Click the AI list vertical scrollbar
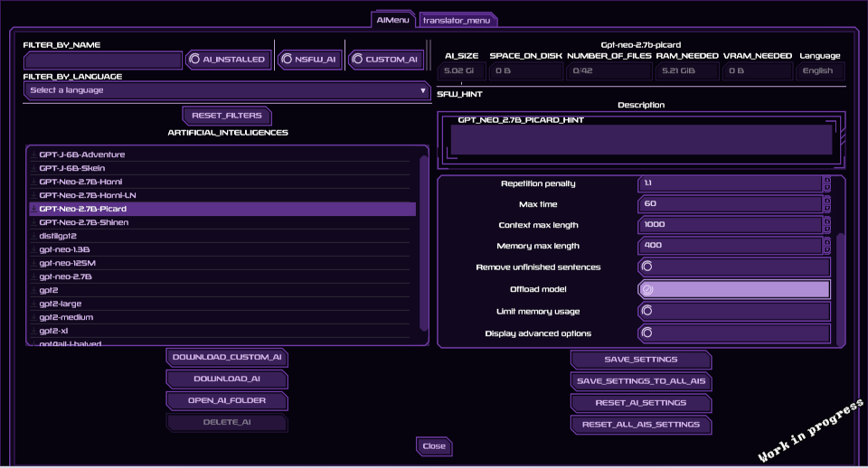Image resolution: width=868 pixels, height=468 pixels. 424,244
